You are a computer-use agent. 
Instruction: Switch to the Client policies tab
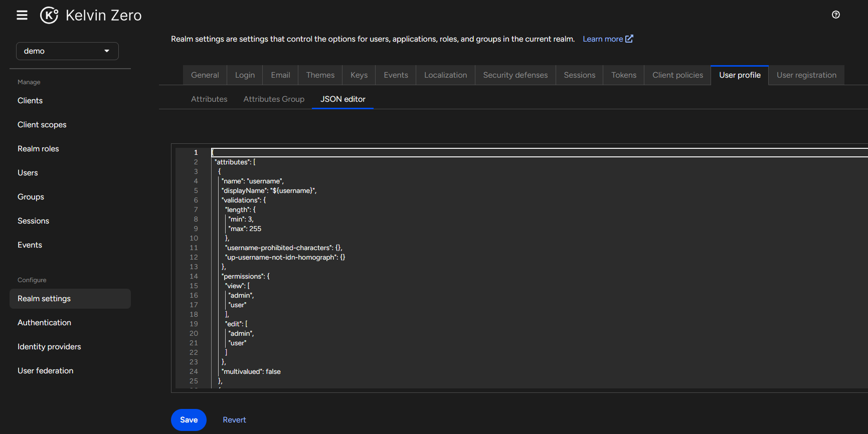tap(678, 75)
